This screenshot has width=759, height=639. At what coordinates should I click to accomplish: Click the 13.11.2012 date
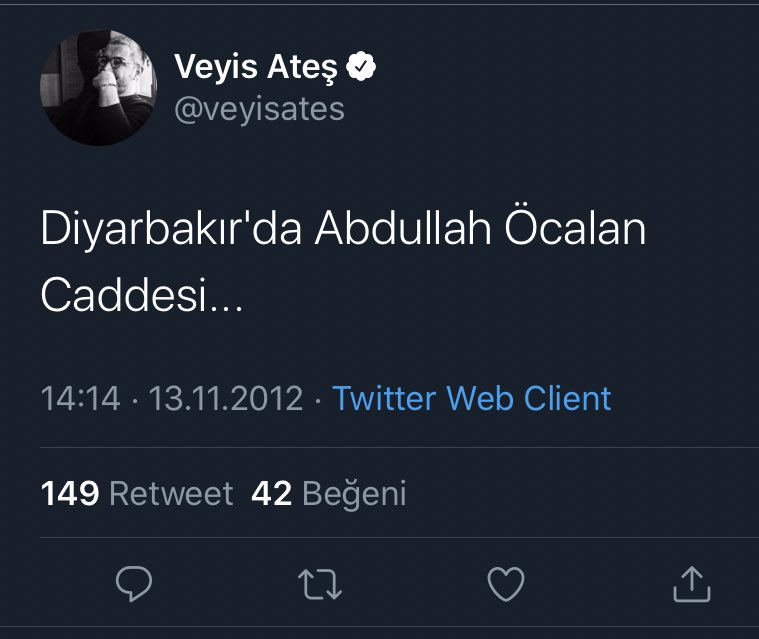click(x=225, y=398)
